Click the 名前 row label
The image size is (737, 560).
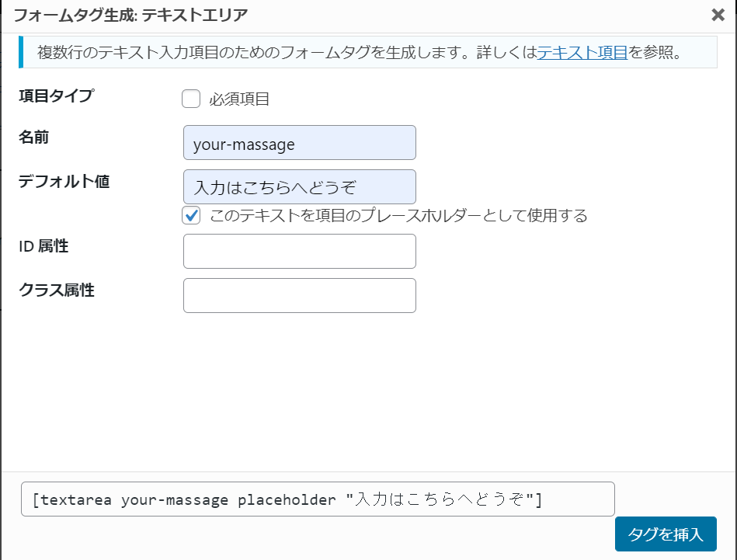[33, 137]
